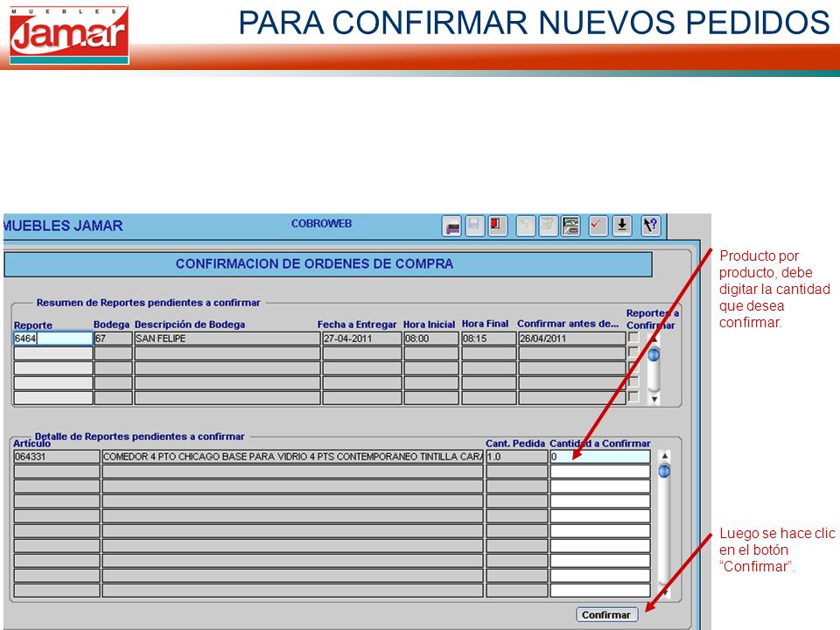Click the Confirmar antes de cell 26/04/2011

[x=572, y=339]
